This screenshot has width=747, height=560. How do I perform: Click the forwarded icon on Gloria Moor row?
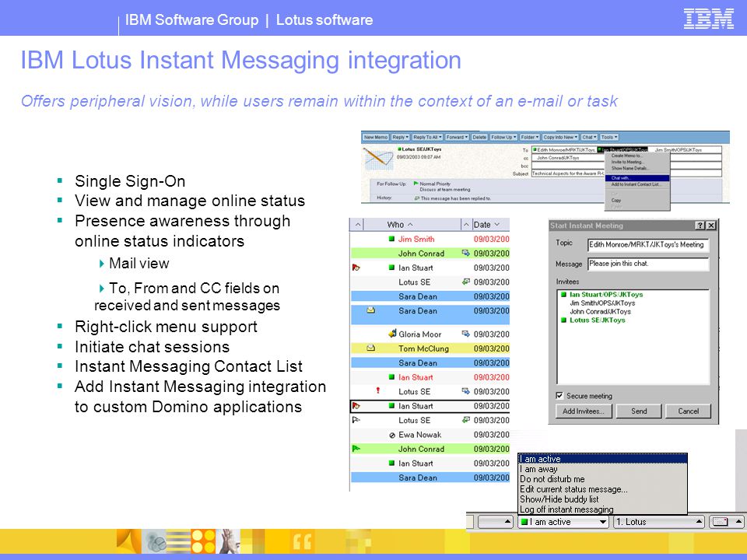(465, 334)
